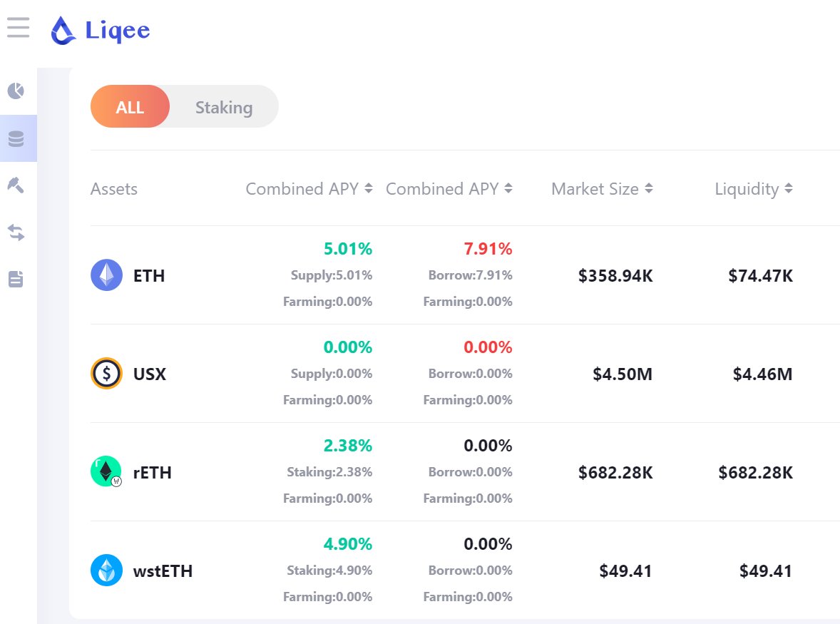Click the ETH token icon
Screen dimensions: 840x624
[107, 275]
